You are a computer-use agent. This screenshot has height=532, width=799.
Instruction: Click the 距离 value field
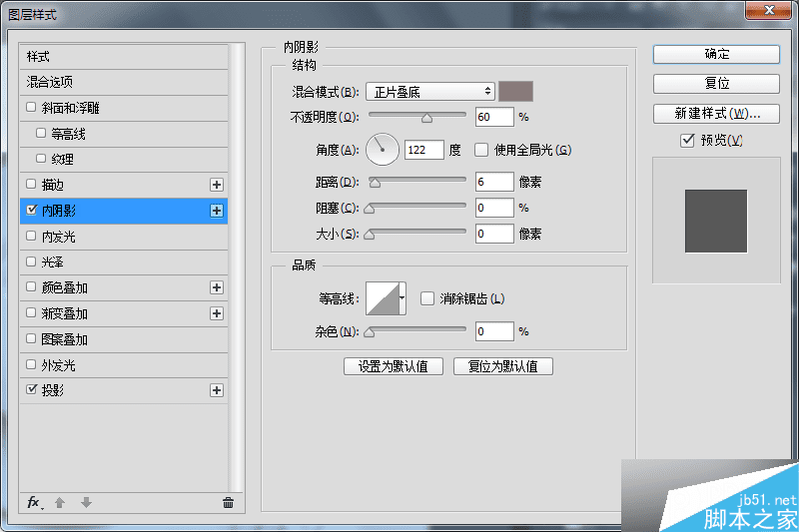pos(494,182)
